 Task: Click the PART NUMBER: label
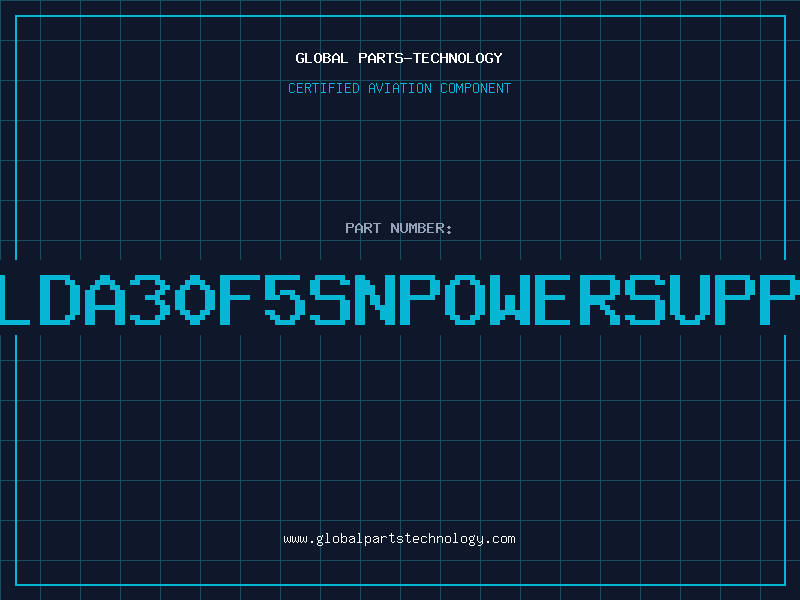pyautogui.click(x=399, y=228)
